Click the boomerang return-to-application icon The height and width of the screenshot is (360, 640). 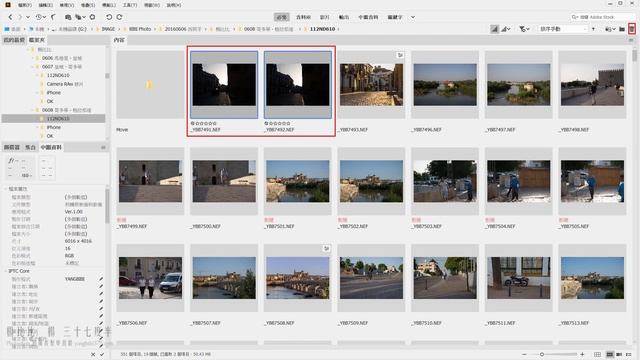point(53,17)
